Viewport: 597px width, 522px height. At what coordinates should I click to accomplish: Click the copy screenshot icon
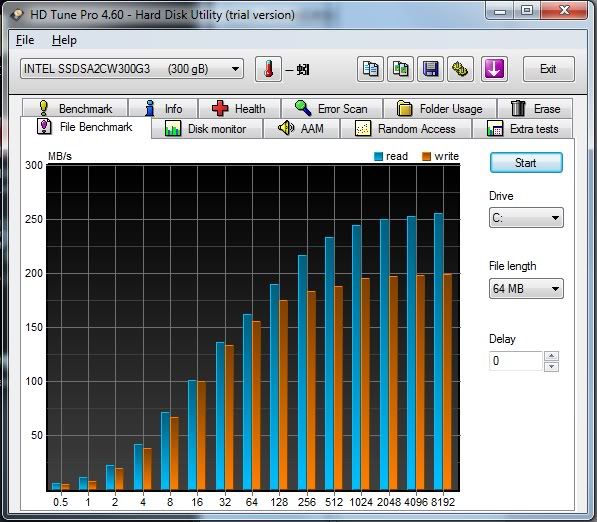point(400,69)
